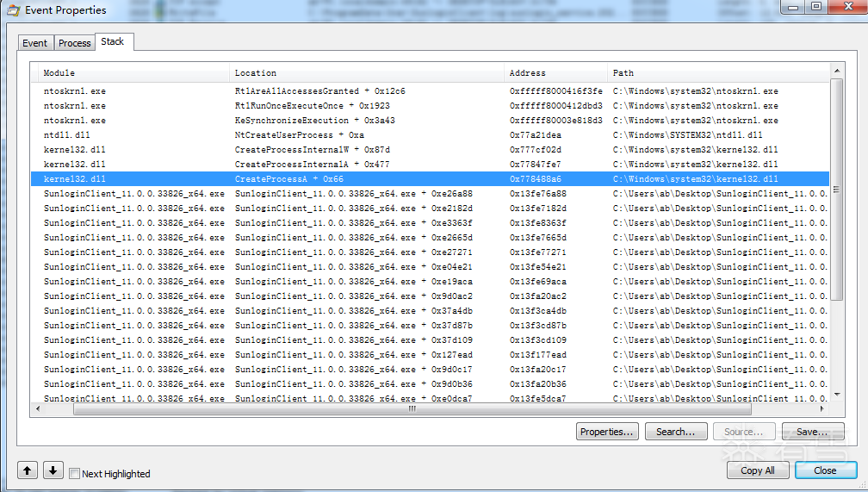Click address cell 0xfffff8000412dbd3
Screen dimensions: 868x492
pos(555,106)
